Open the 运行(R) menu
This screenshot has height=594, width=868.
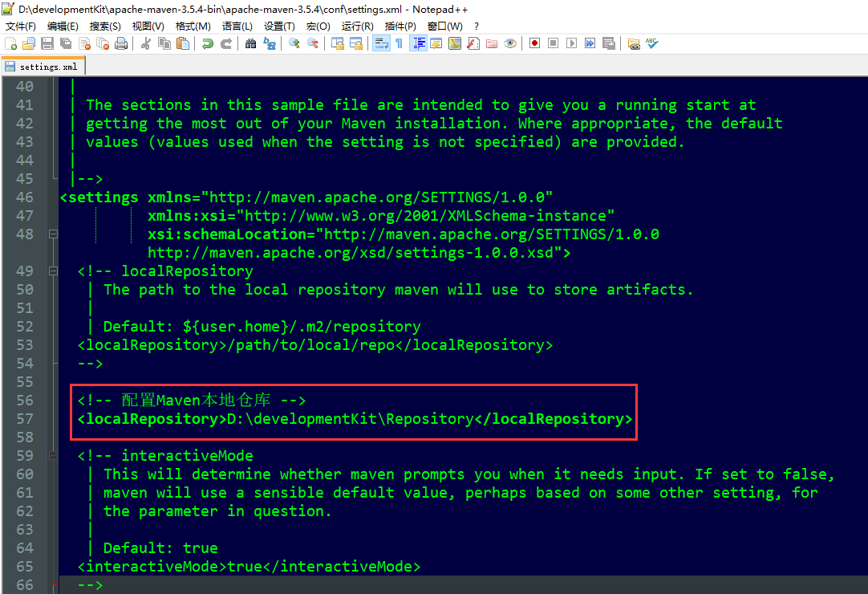[357, 26]
